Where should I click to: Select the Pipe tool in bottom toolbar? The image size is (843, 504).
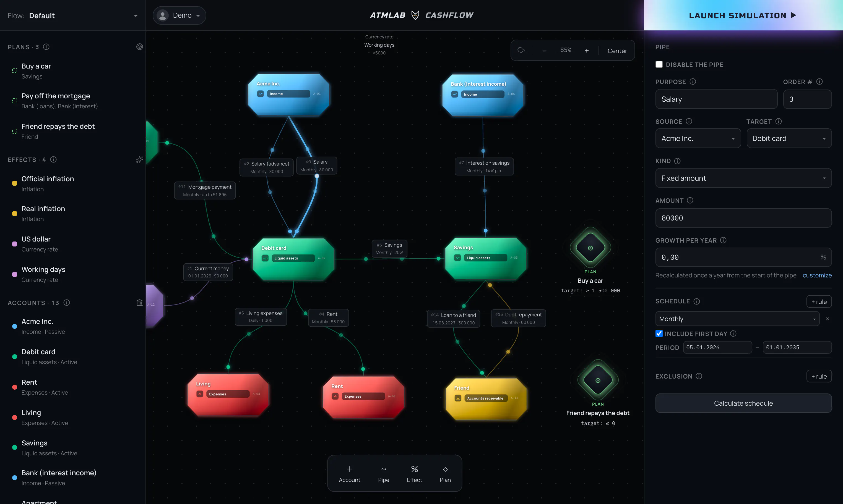383,474
